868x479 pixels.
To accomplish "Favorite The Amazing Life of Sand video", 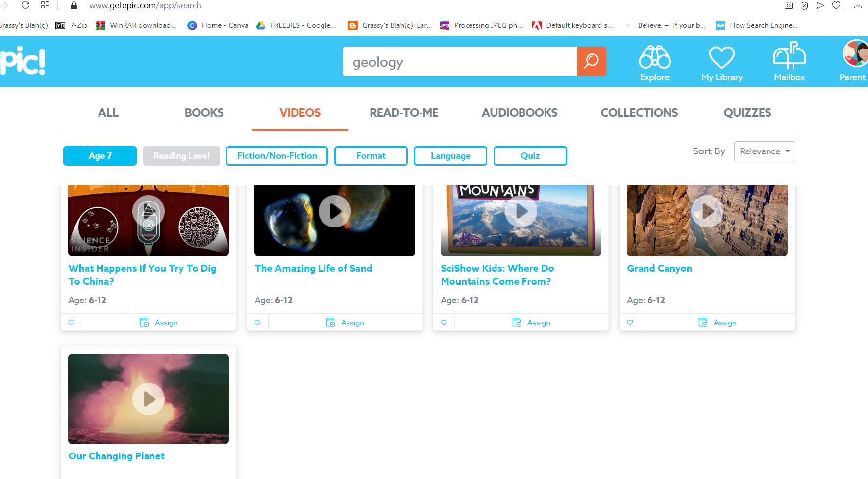I will 257,322.
